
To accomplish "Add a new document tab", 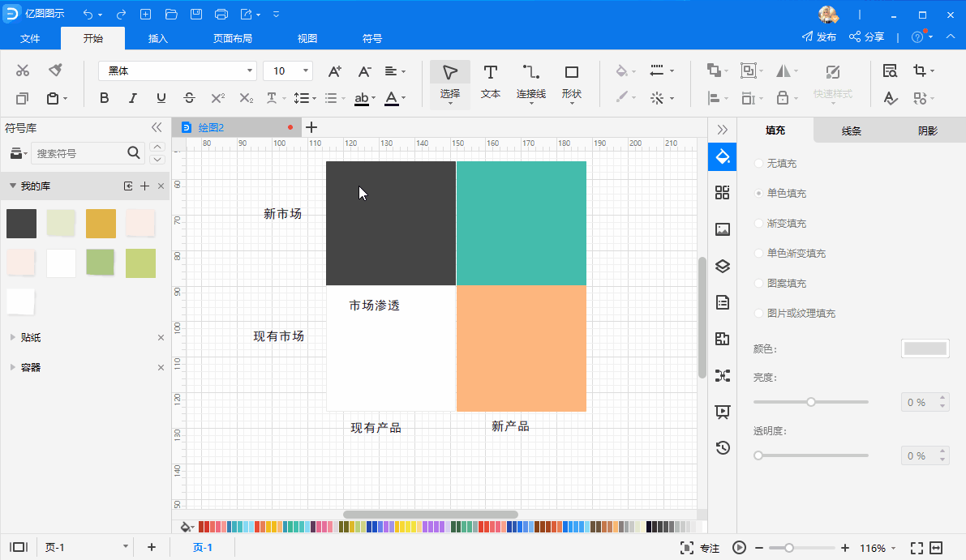I will (311, 127).
